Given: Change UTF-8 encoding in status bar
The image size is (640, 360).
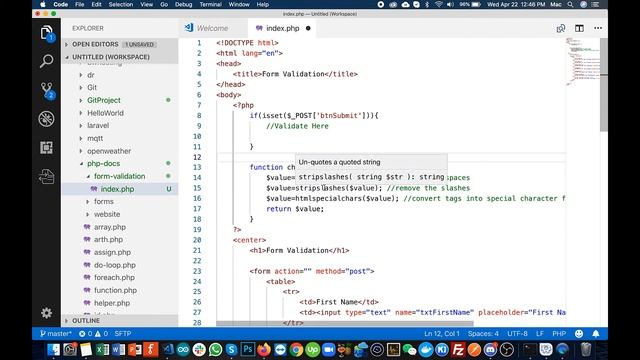Looking at the screenshot, I should point(517,333).
